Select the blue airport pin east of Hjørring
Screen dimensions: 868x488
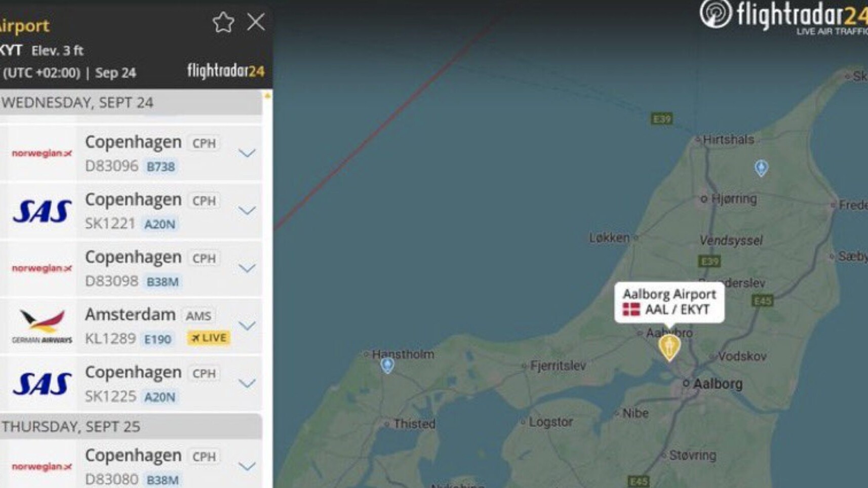(761, 168)
